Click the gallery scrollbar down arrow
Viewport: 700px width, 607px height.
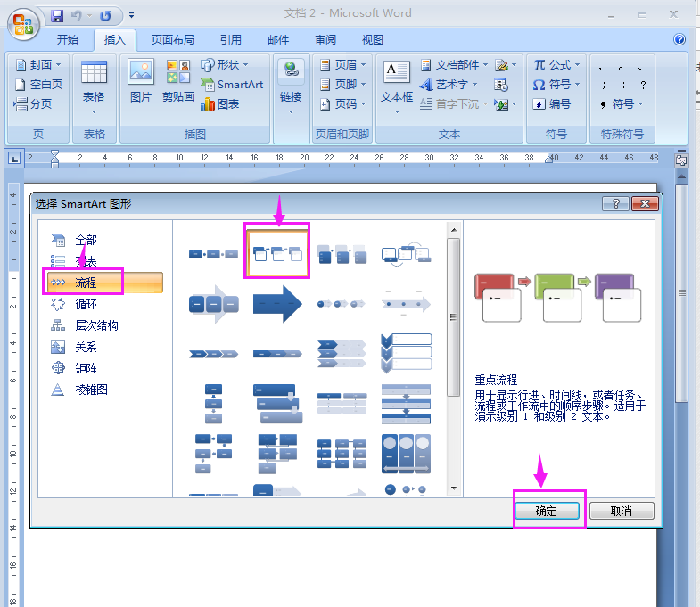click(x=454, y=488)
